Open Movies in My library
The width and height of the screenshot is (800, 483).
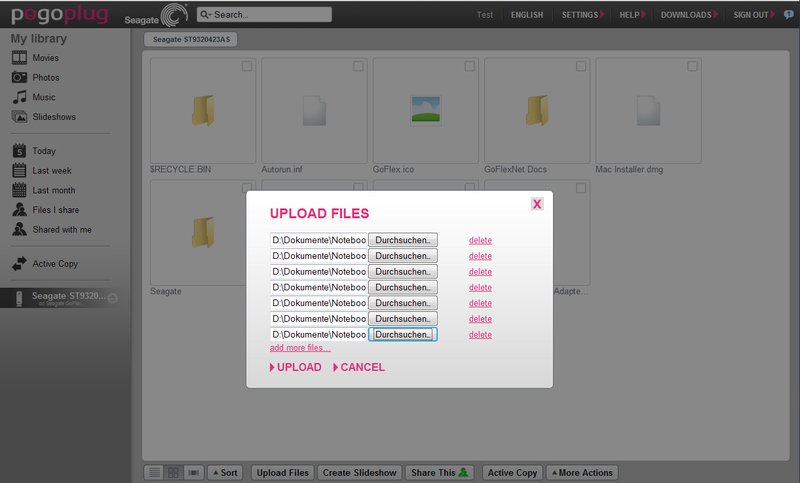pyautogui.click(x=45, y=58)
